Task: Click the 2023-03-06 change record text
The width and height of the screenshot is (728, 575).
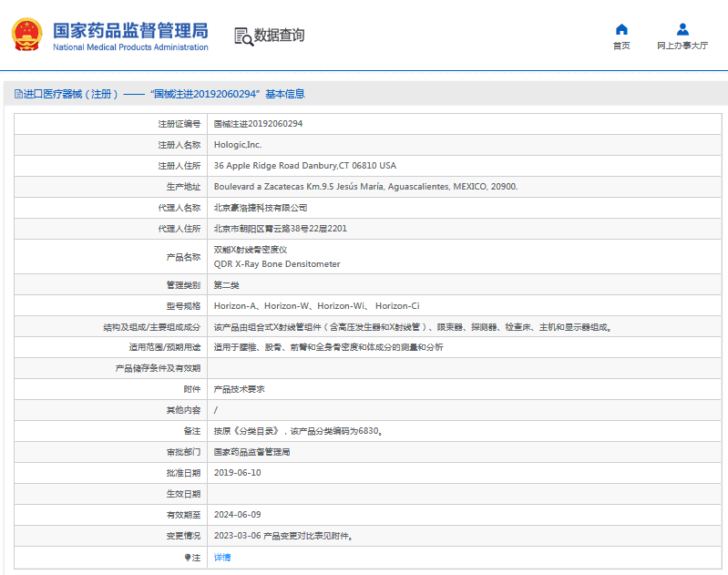Action: [283, 536]
